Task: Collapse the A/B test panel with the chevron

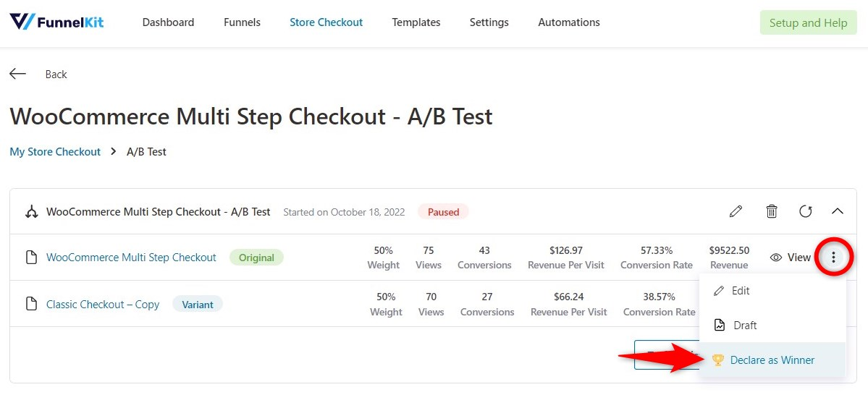Action: point(838,211)
